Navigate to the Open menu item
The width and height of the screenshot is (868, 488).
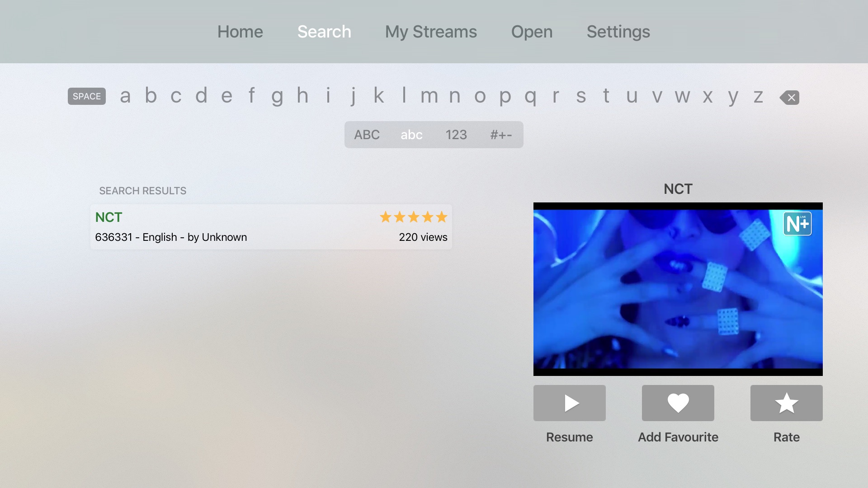(x=532, y=31)
